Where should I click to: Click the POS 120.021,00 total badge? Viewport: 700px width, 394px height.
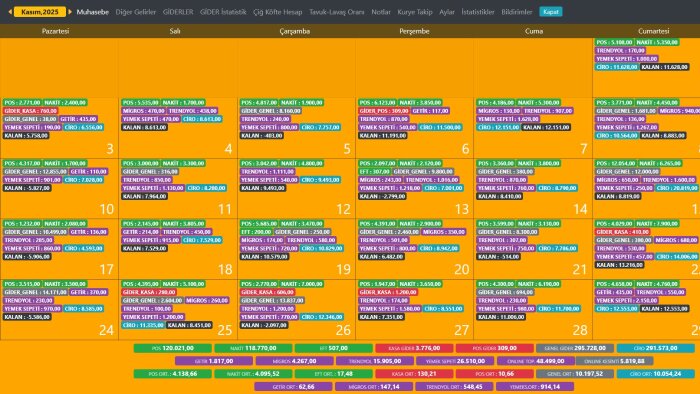coord(172,348)
